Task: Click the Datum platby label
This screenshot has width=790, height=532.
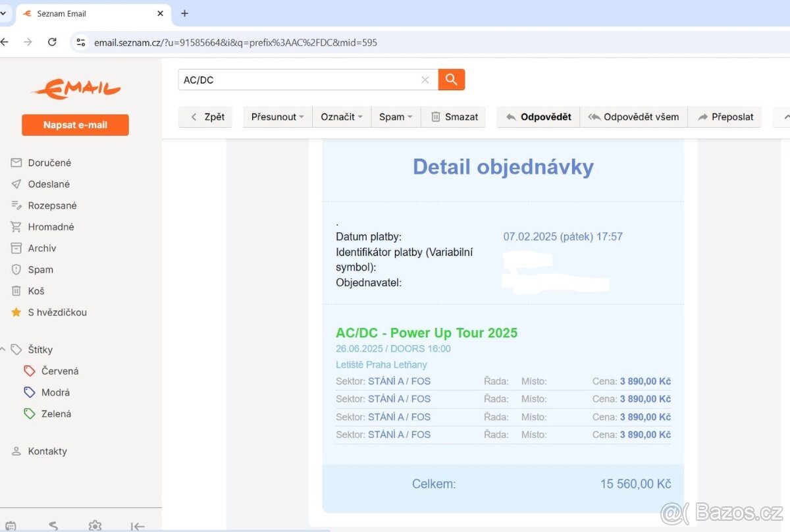Action: point(369,236)
